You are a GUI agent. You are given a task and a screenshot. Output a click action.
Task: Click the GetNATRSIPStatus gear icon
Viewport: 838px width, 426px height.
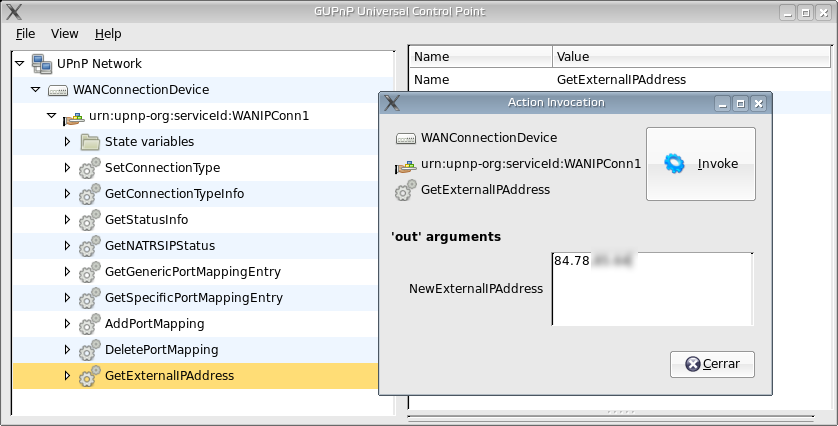[90, 246]
